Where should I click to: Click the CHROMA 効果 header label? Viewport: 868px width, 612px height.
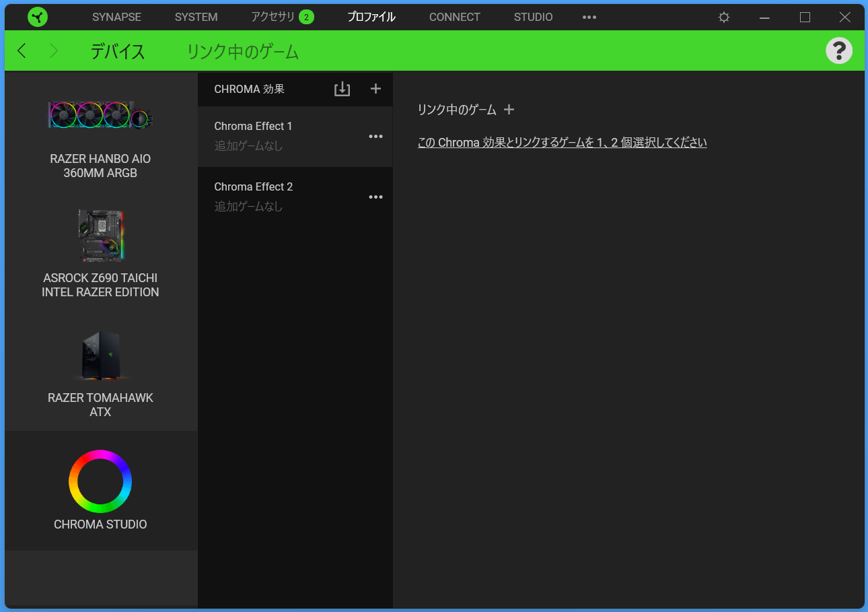pos(249,89)
